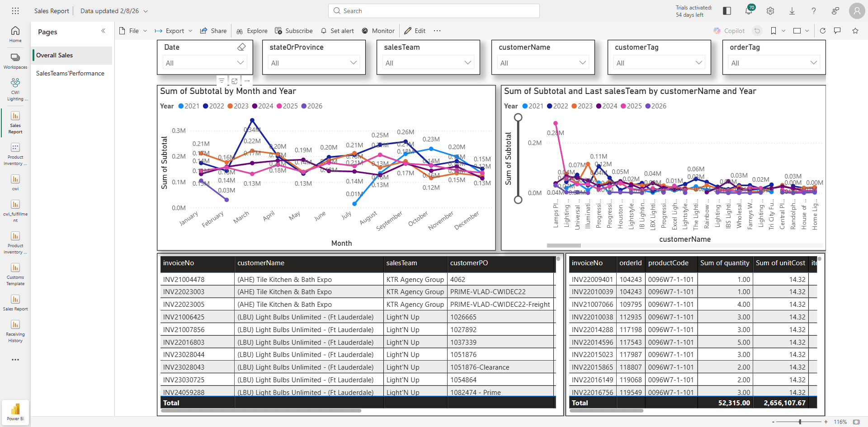Click the Subscribe button
Image resolution: width=868 pixels, height=427 pixels.
coord(294,31)
